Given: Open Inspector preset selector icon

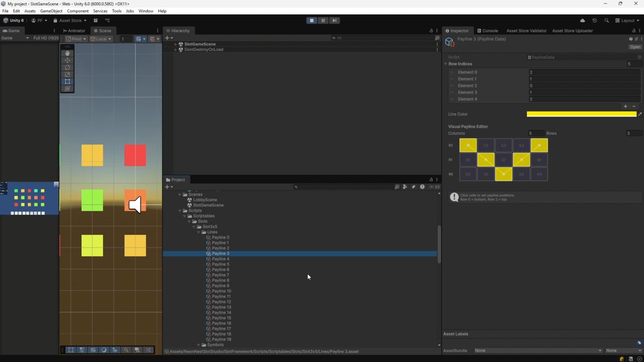Looking at the screenshot, I should [x=636, y=39].
